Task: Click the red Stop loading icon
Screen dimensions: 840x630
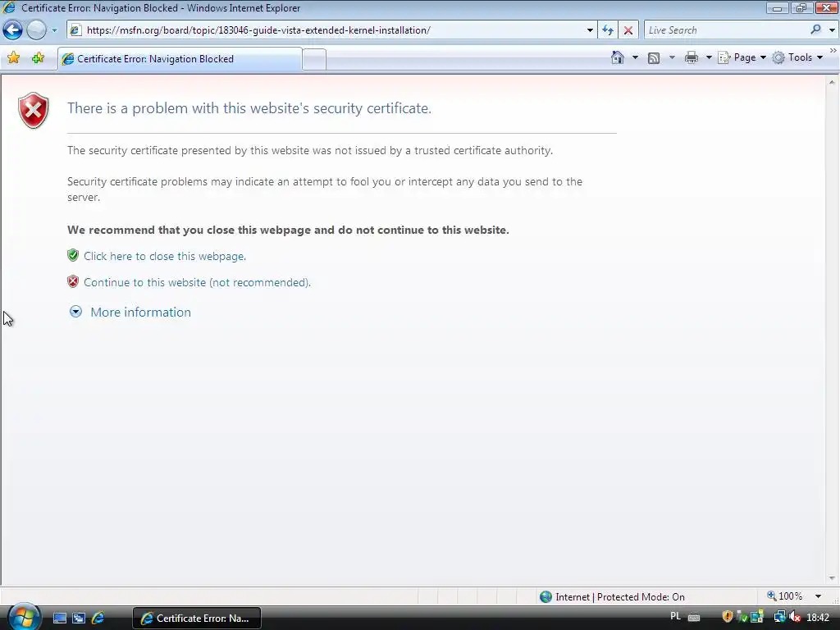Action: (x=628, y=30)
